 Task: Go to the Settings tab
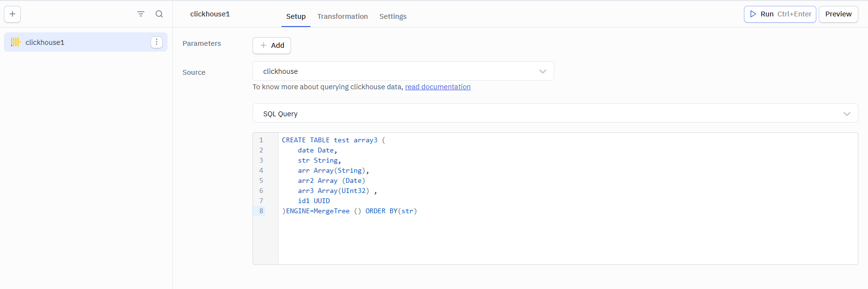pos(392,16)
